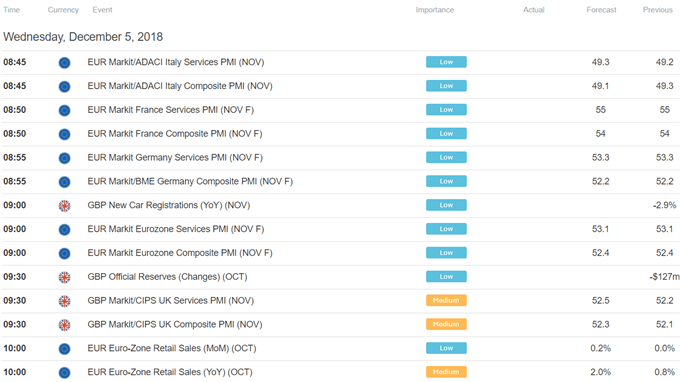The image size is (680, 382).
Task: Click the Actual column header
Action: click(533, 10)
